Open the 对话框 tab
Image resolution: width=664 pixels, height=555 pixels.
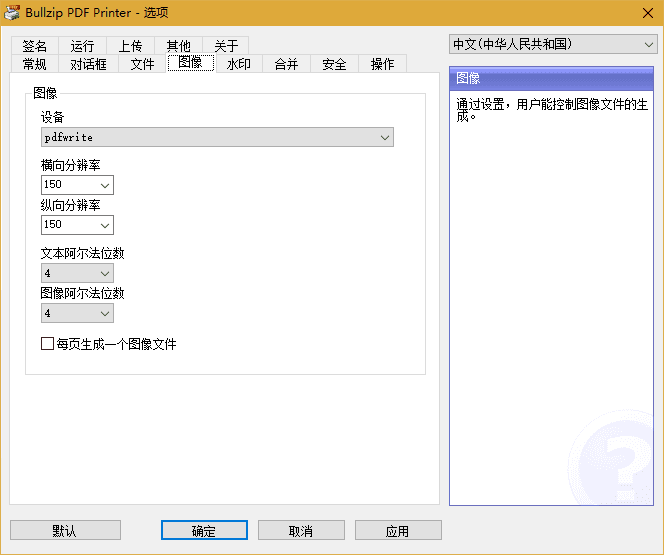pyautogui.click(x=88, y=64)
